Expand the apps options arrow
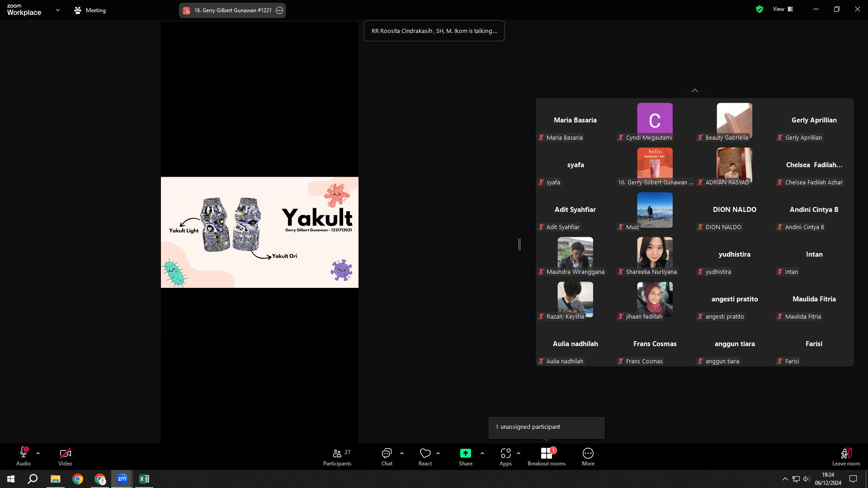Screen dimensions: 868x488 coord(519,453)
